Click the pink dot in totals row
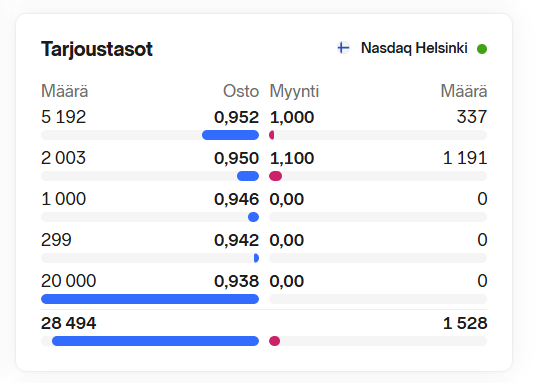 pyautogui.click(x=275, y=341)
